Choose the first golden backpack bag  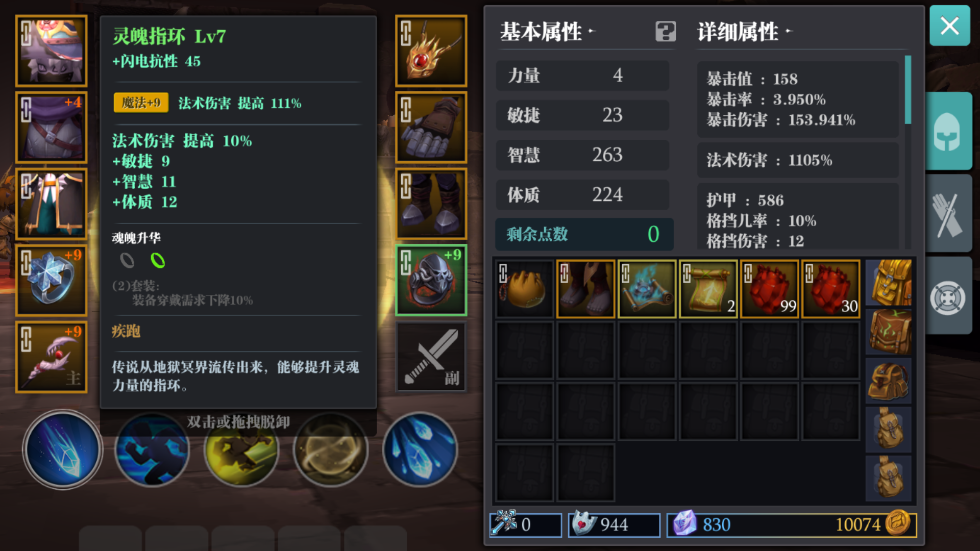click(889, 283)
